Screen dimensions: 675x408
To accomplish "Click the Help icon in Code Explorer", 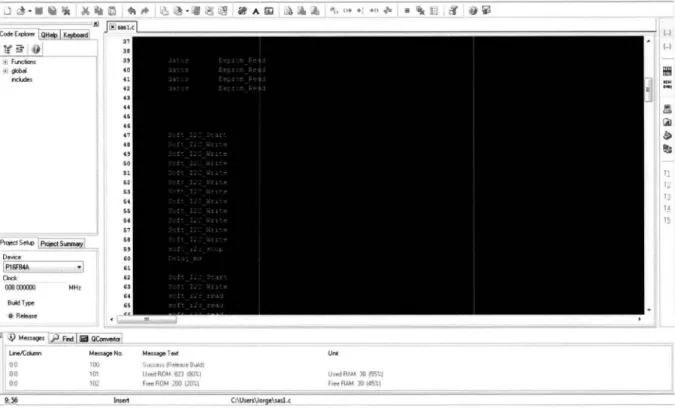I will [x=36, y=49].
